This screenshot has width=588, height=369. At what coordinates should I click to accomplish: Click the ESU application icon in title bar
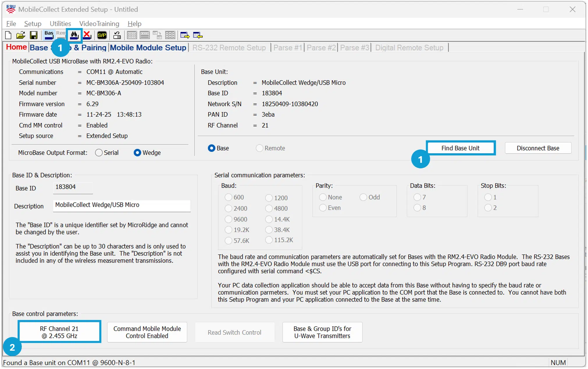[x=11, y=9]
